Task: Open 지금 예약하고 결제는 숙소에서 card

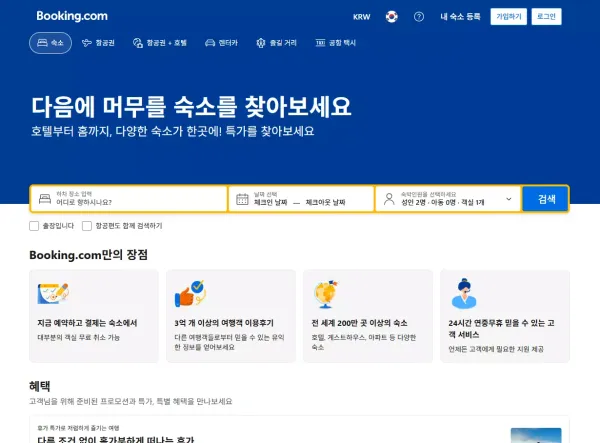Action: pos(94,316)
